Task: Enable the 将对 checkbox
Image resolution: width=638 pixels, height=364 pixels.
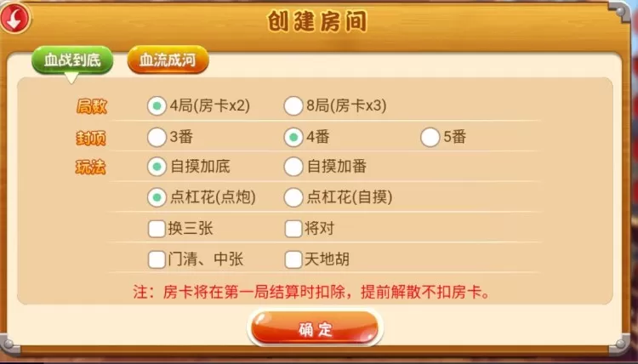Action: tap(293, 228)
